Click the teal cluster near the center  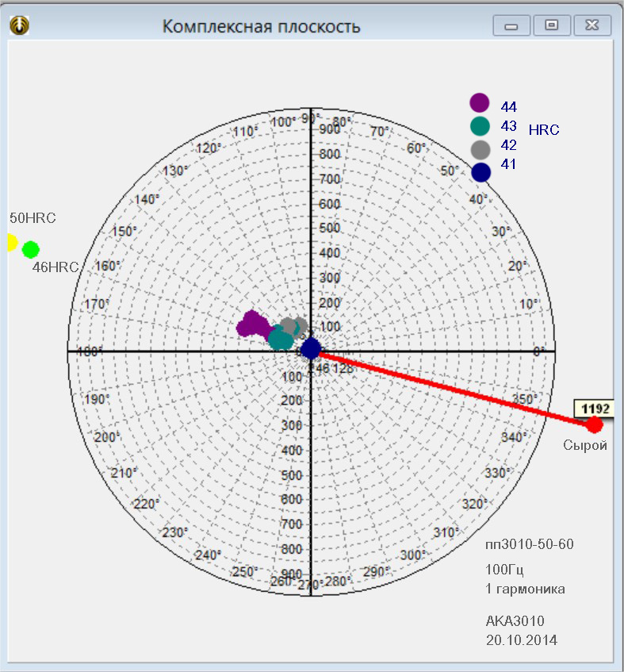281,339
